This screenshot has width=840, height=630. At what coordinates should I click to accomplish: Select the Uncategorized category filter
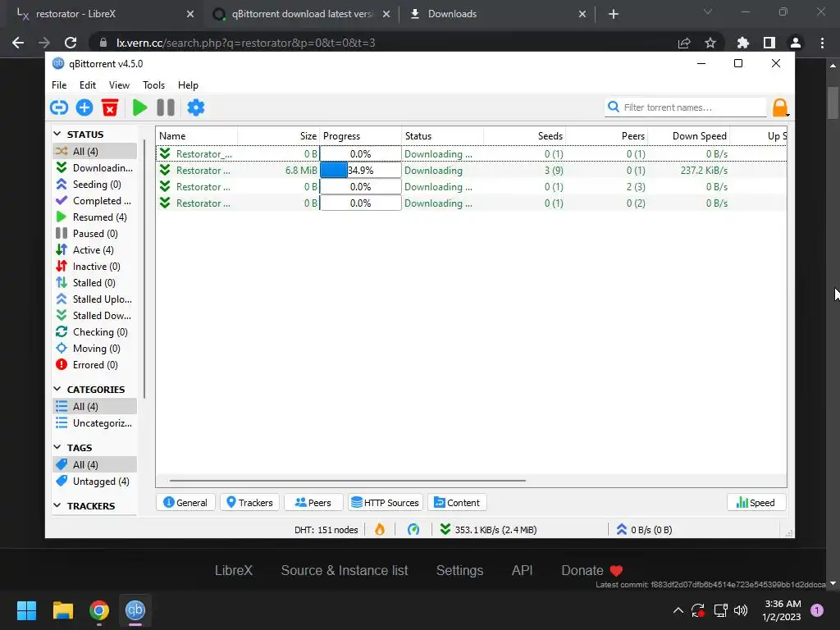(x=95, y=423)
